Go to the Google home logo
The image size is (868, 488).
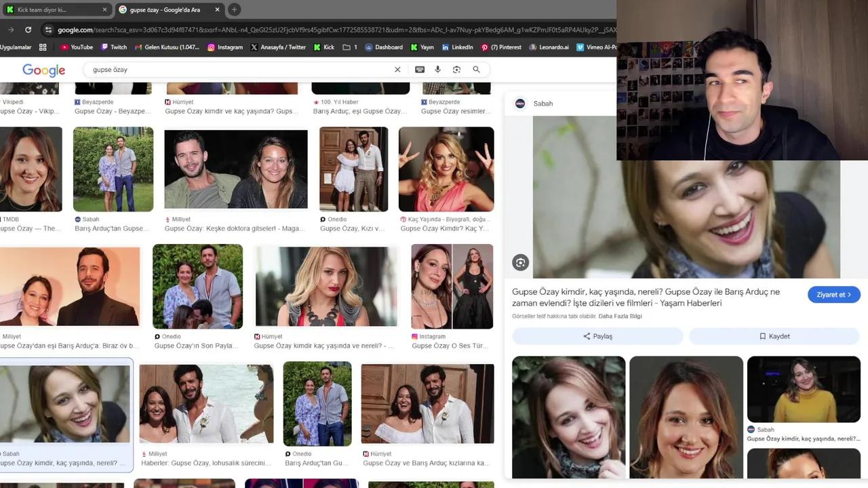[x=43, y=70]
